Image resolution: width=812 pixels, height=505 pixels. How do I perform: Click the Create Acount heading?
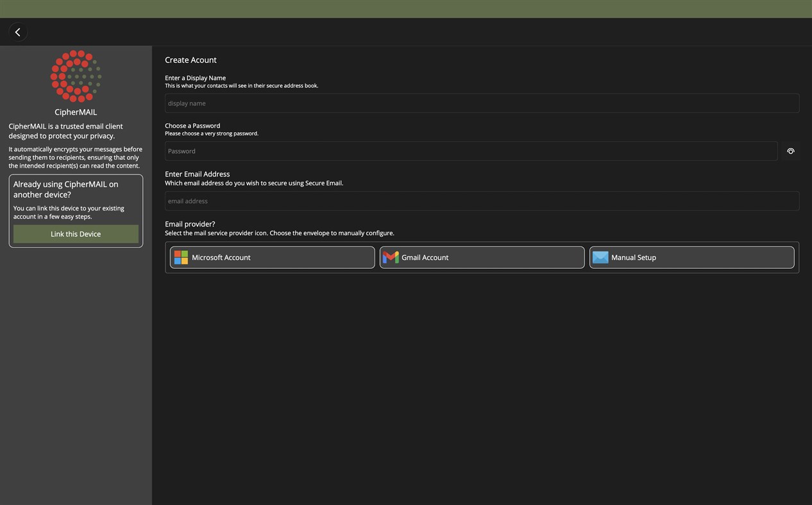click(x=190, y=60)
